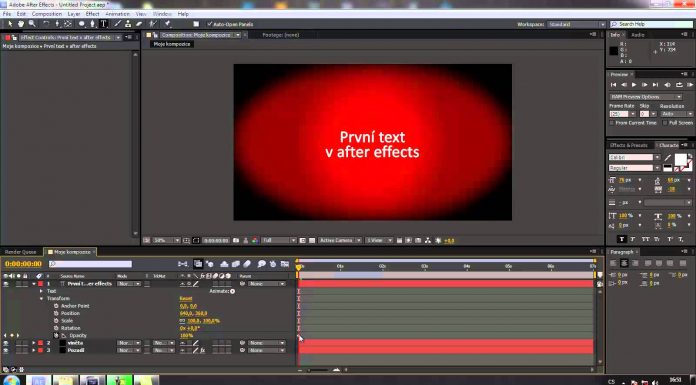696x385 pixels.
Task: Select the Hand tool
Action: pyautogui.click(x=20, y=24)
